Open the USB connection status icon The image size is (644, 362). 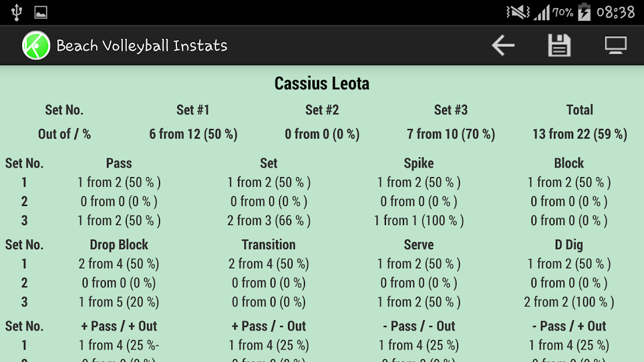point(16,12)
